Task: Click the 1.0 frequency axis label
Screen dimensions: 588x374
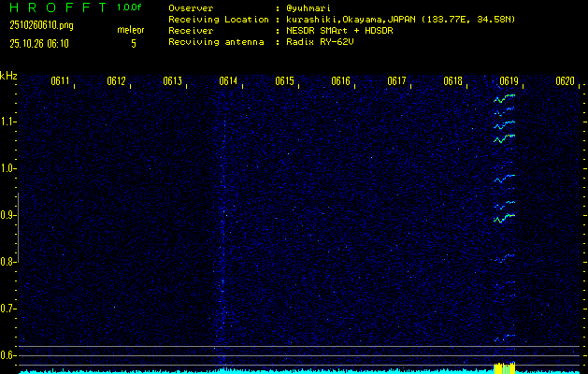Action: 8,168
